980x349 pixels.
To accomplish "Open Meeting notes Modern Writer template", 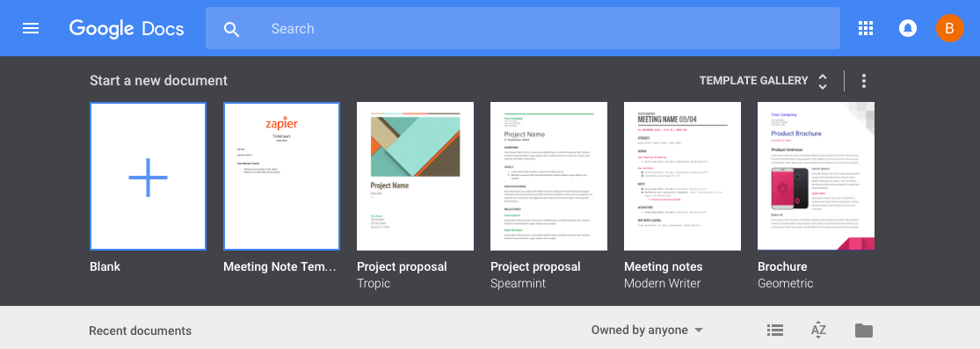I will pos(683,177).
